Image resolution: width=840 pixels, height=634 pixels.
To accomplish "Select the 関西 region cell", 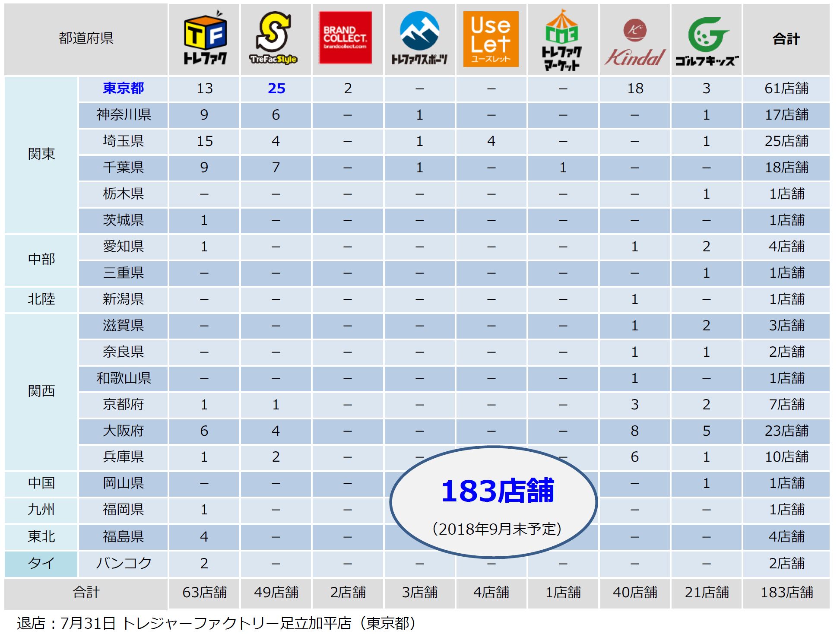I will coord(41,391).
